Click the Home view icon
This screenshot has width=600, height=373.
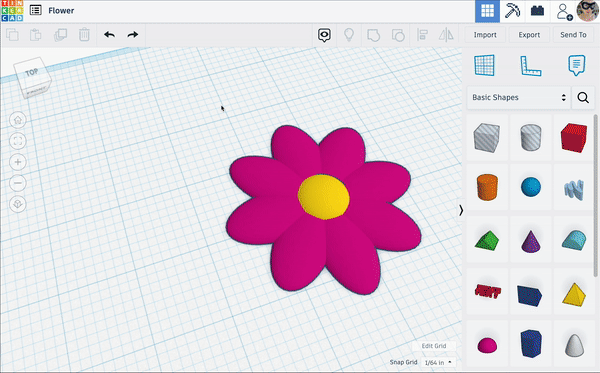coord(18,121)
